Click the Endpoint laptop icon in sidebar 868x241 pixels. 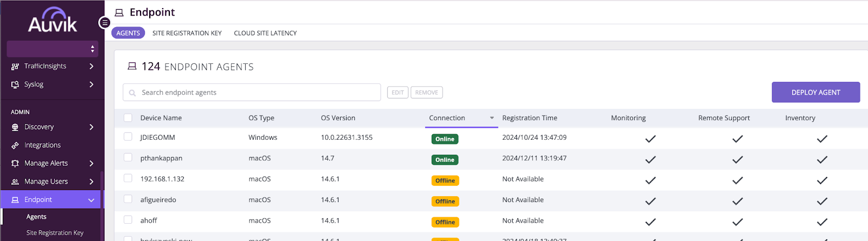15,200
